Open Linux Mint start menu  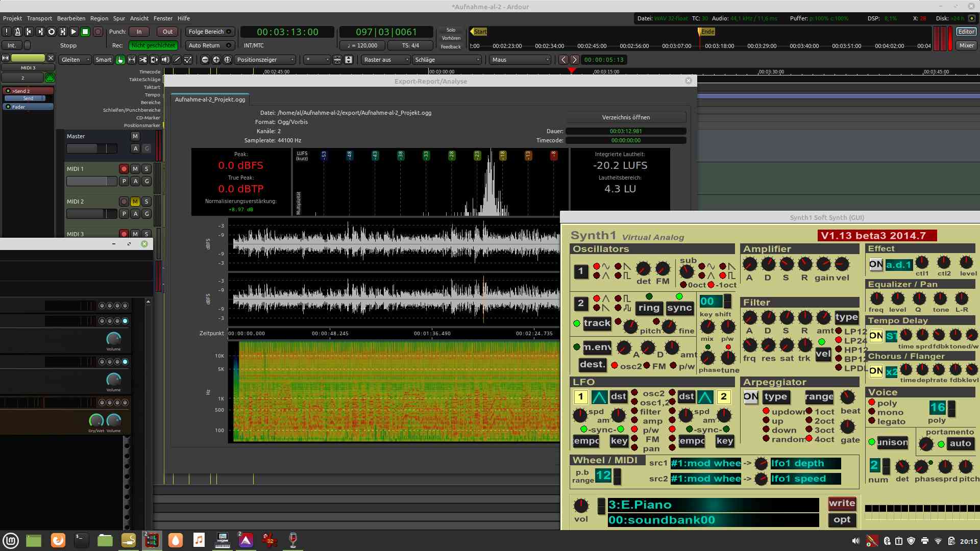pos(11,540)
